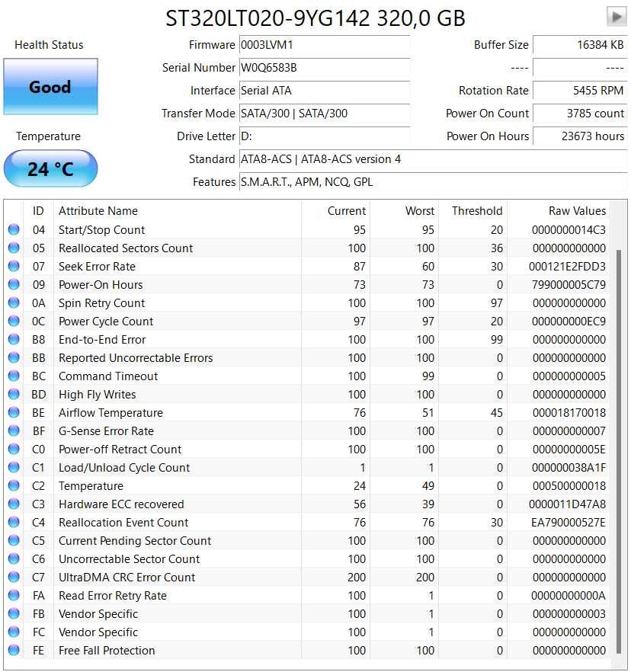Click the 24 °C temperature button
631x672 pixels.
[x=50, y=168]
